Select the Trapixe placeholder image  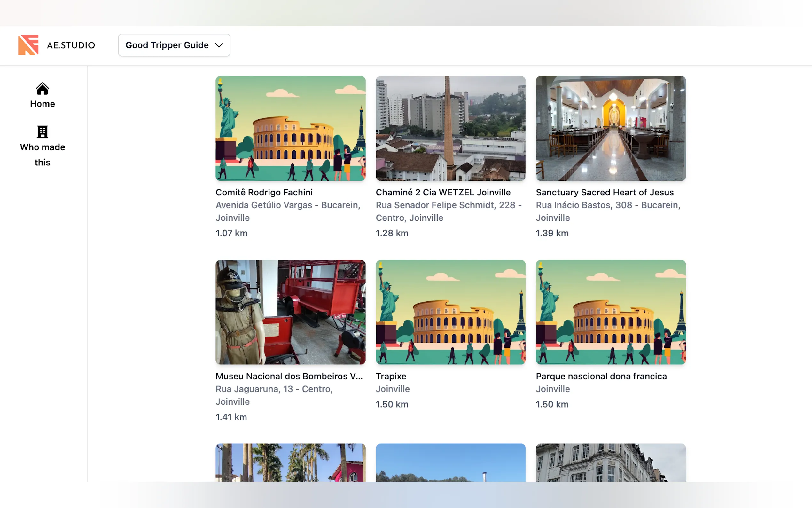coord(450,312)
